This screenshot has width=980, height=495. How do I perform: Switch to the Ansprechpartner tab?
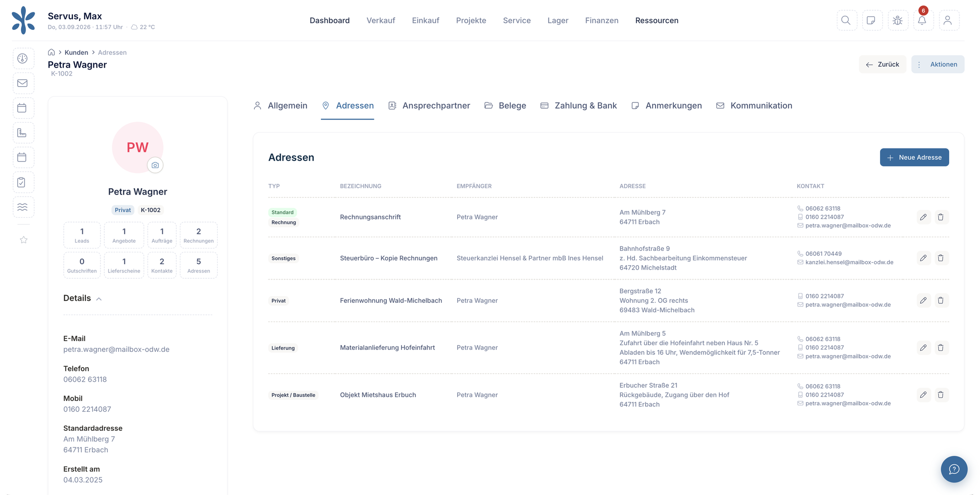click(x=429, y=106)
